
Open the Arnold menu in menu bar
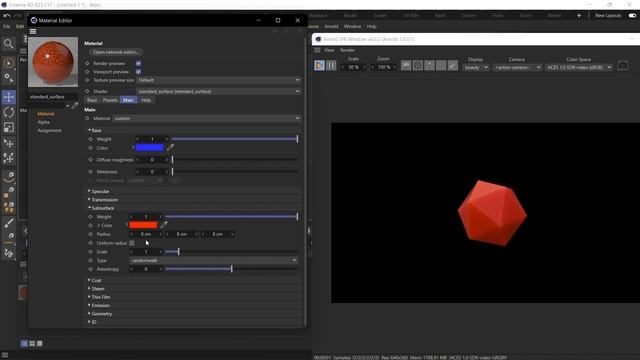tap(331, 27)
